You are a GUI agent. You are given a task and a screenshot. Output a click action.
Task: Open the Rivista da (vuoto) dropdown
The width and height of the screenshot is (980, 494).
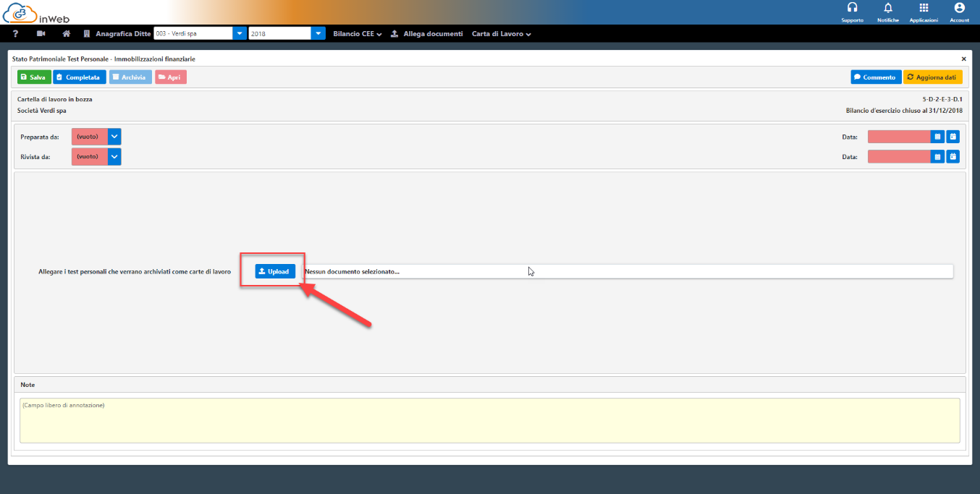point(114,156)
